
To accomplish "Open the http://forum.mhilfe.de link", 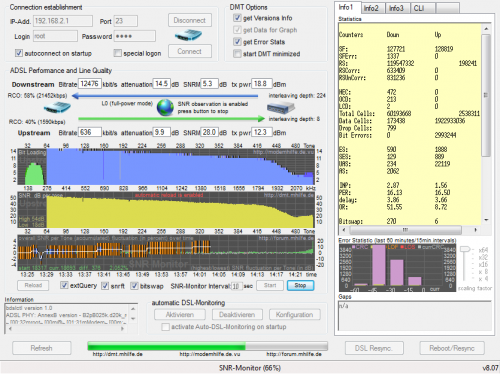I will [x=294, y=354].
